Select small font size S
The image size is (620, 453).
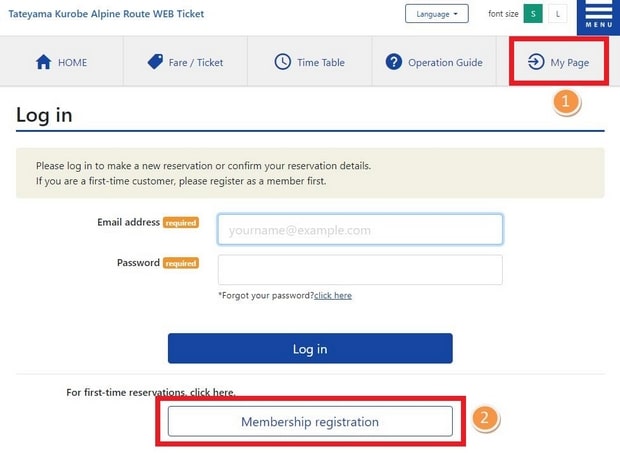click(x=533, y=14)
